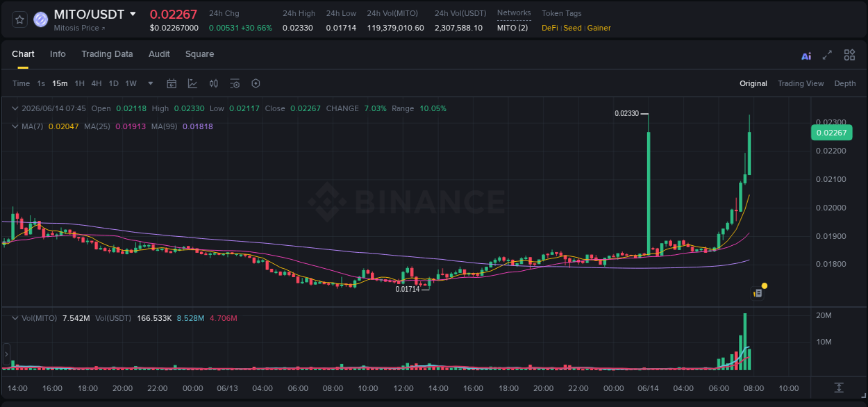Click the reset scale icon under price axis
The height and width of the screenshot is (407, 868).
tap(839, 387)
